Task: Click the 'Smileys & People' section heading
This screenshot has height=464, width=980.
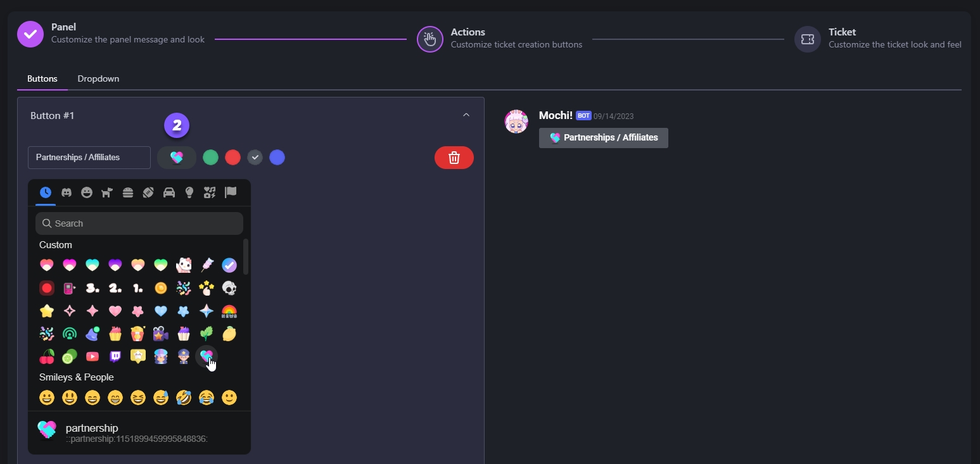Action: tap(77, 377)
